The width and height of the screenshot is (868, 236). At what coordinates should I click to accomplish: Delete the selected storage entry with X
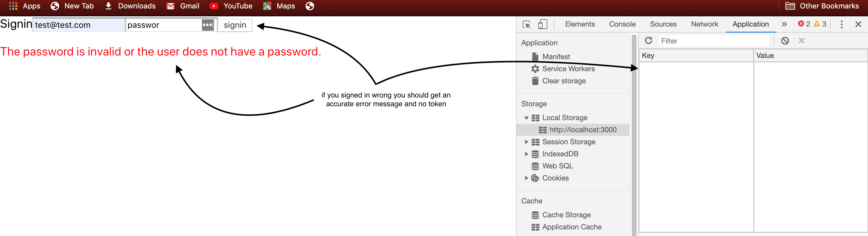(801, 40)
